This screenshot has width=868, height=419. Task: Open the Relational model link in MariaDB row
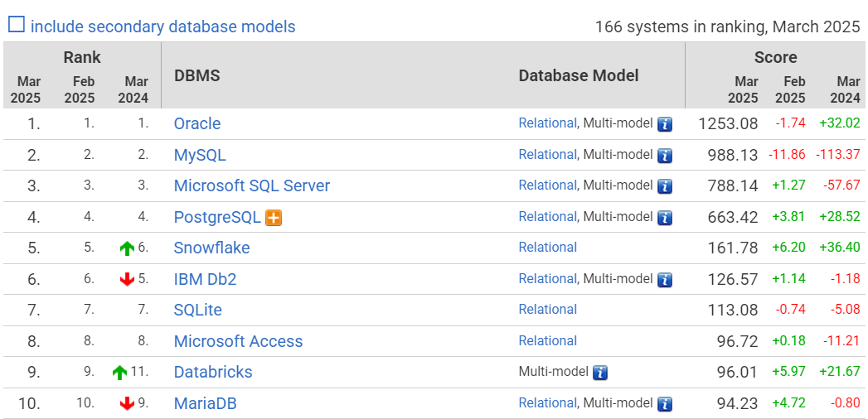click(x=547, y=403)
